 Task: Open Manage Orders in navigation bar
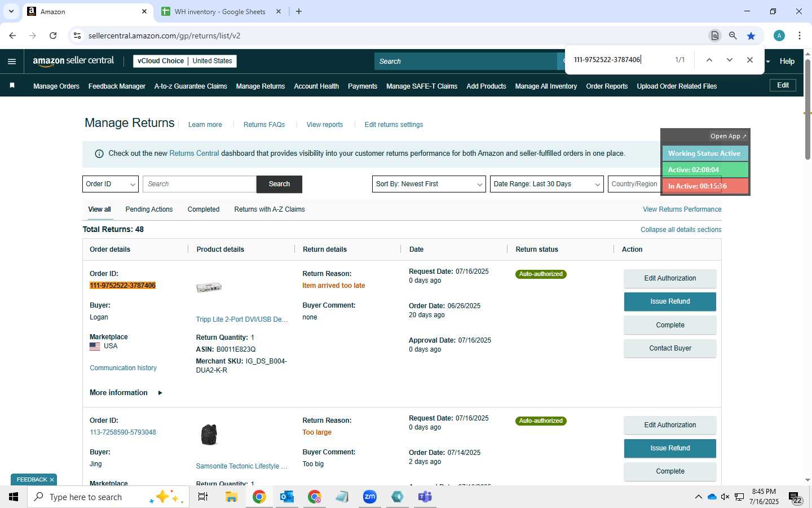point(56,86)
